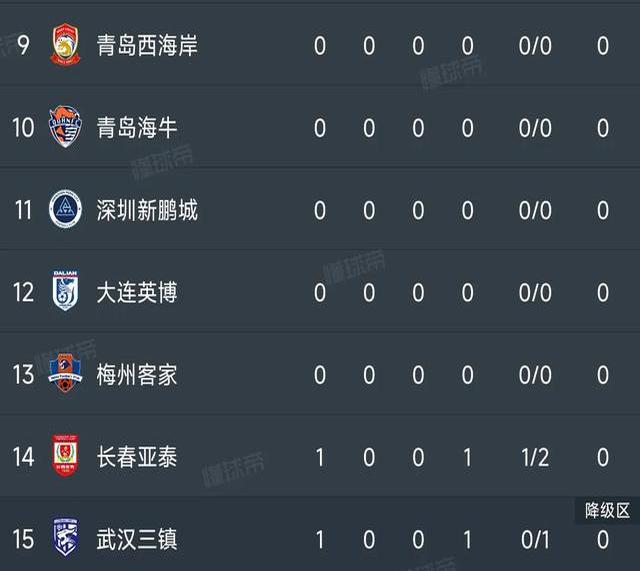Click the 深圳新鹏城 team crest icon

point(64,210)
